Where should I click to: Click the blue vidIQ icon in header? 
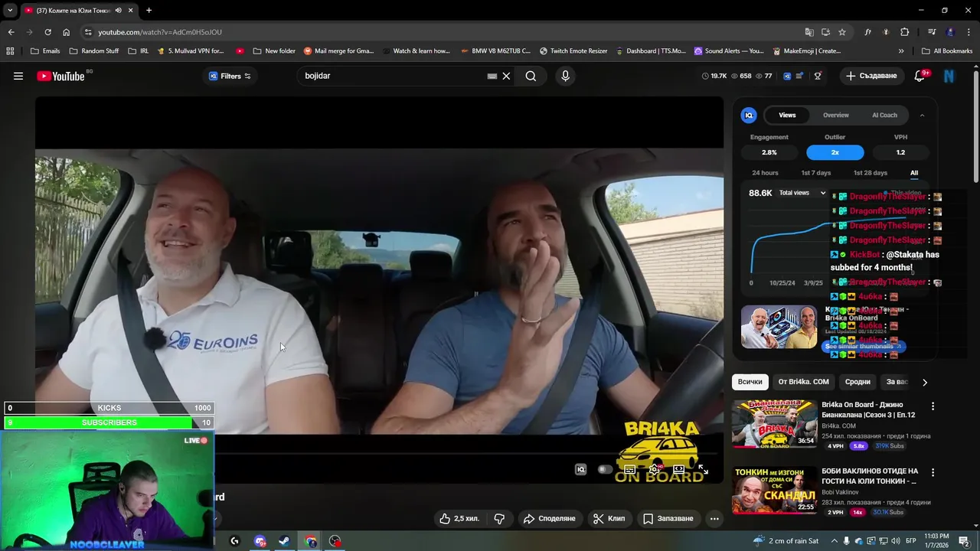pyautogui.click(x=787, y=76)
